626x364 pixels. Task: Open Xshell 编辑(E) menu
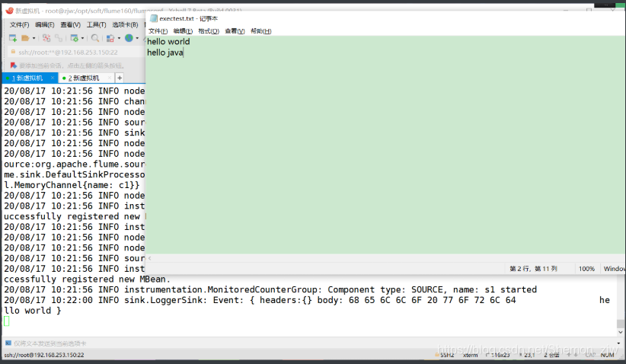point(44,24)
